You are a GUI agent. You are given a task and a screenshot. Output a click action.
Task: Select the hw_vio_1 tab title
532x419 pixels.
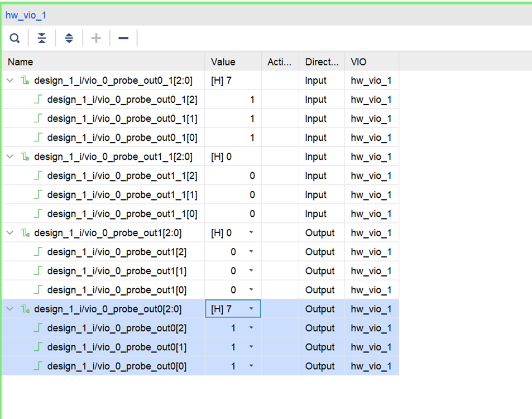[x=26, y=15]
